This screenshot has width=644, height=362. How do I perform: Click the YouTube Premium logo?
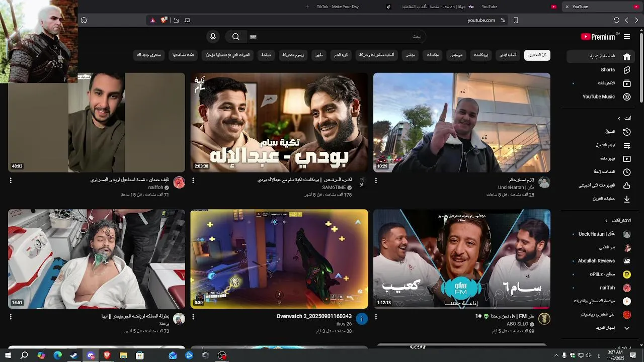point(598,37)
